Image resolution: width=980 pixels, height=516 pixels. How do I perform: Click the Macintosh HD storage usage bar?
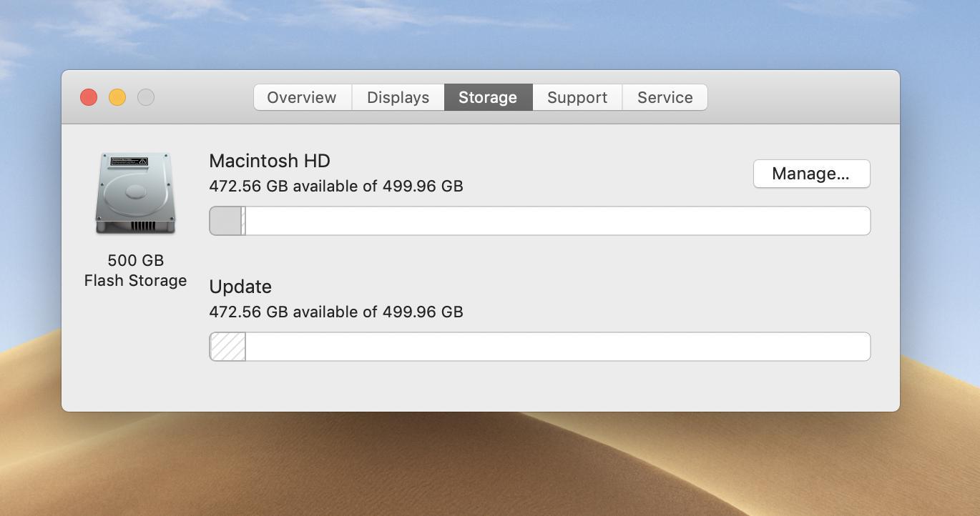(539, 221)
